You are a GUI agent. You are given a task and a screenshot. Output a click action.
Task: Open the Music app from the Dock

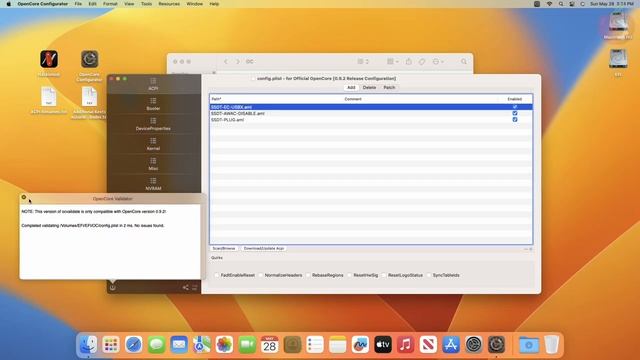(405, 345)
